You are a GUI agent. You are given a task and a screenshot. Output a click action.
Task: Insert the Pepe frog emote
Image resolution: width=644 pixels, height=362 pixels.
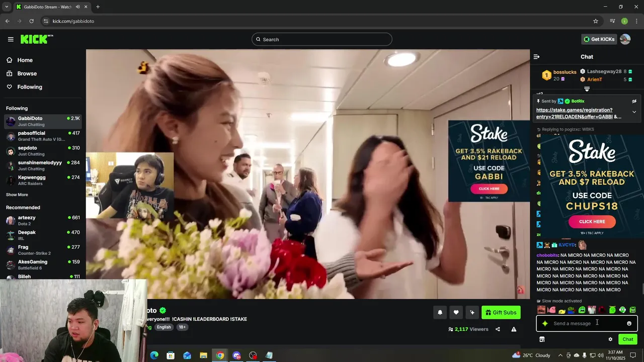[572, 310]
